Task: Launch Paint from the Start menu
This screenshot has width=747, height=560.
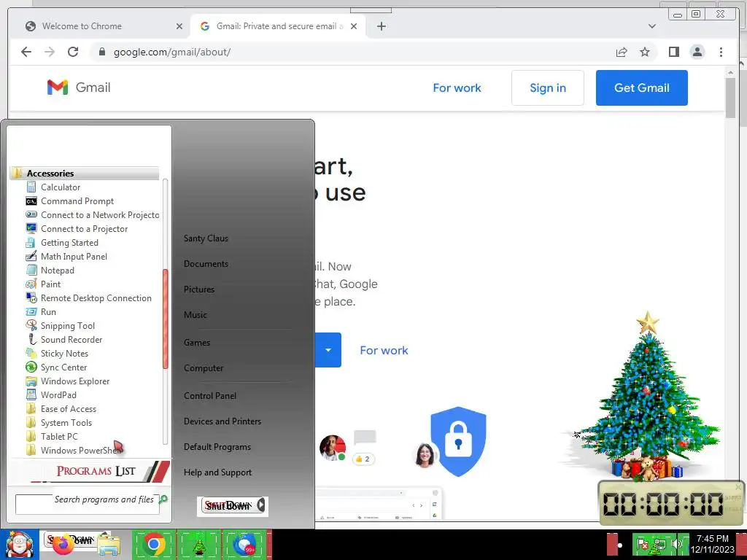Action: click(x=50, y=284)
